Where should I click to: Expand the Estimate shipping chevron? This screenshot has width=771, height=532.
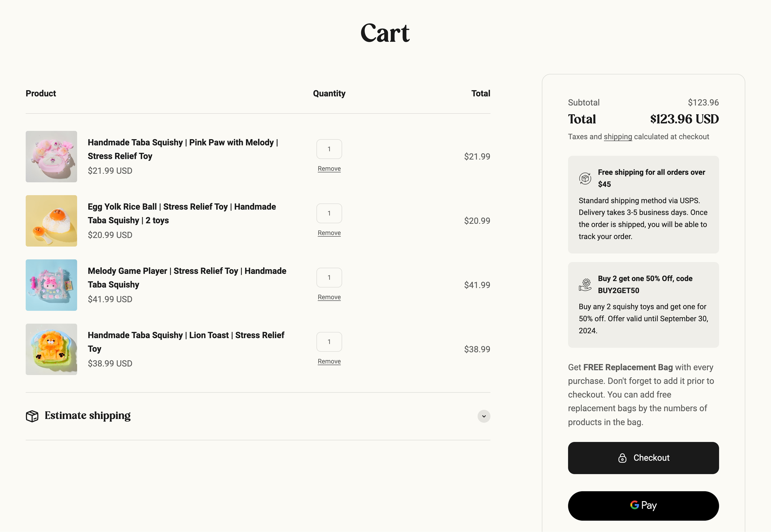coord(484,416)
